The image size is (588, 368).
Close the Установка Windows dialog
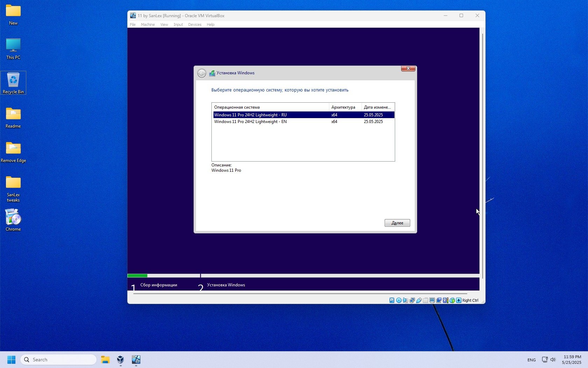click(x=408, y=69)
